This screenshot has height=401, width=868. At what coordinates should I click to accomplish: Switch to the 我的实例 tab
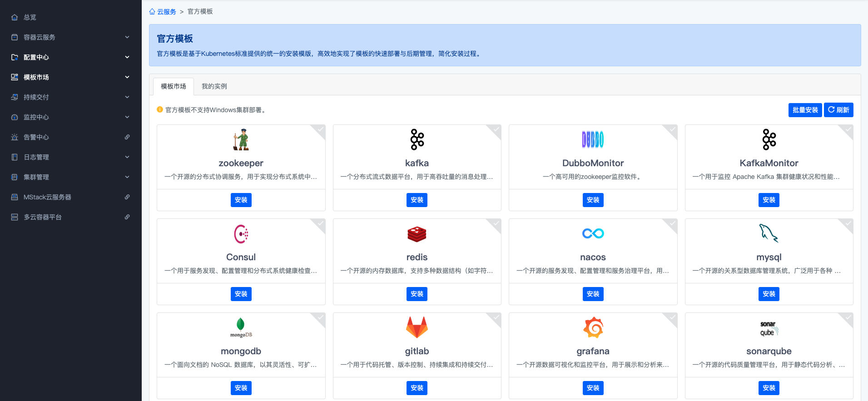[x=214, y=86]
